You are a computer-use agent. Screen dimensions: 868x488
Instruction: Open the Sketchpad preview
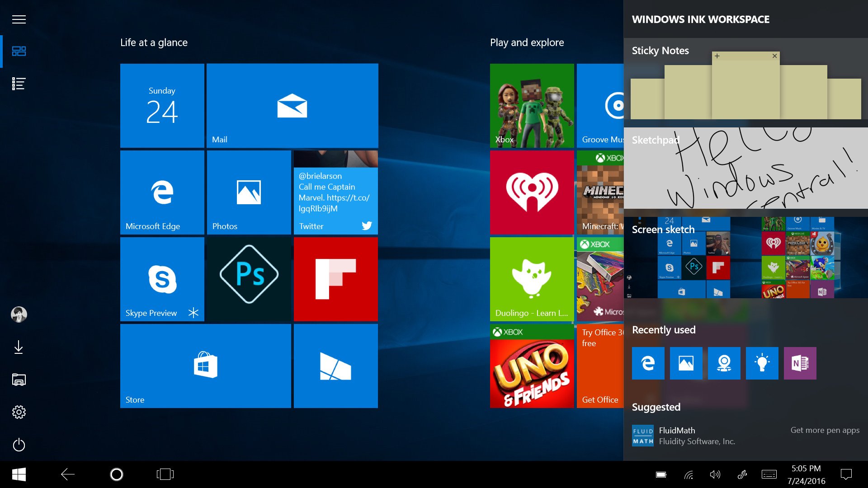click(746, 168)
